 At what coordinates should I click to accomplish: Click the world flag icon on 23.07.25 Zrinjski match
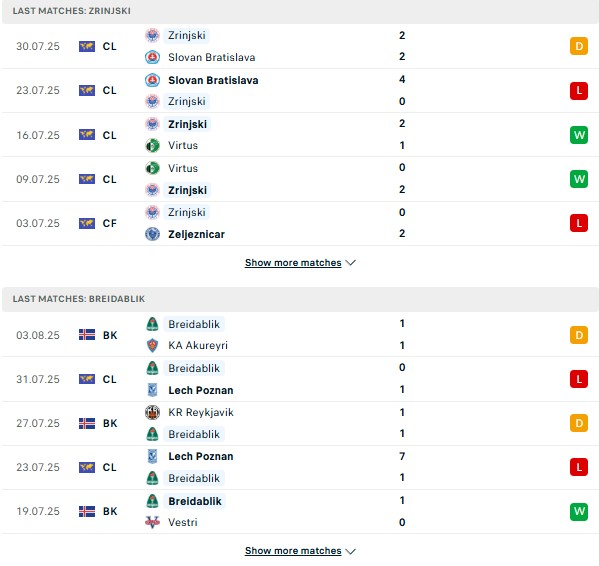point(87,91)
